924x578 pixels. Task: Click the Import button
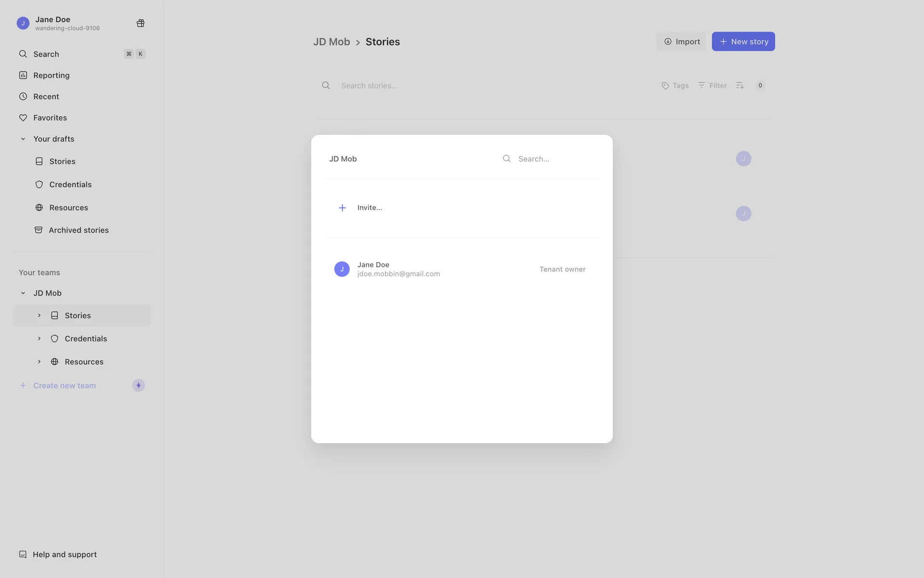[681, 41]
